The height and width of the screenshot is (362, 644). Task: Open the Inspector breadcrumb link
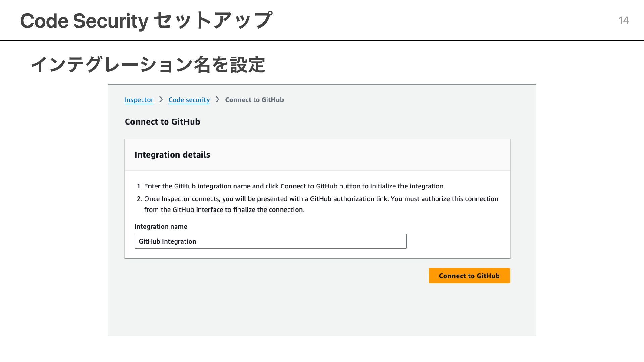click(139, 100)
